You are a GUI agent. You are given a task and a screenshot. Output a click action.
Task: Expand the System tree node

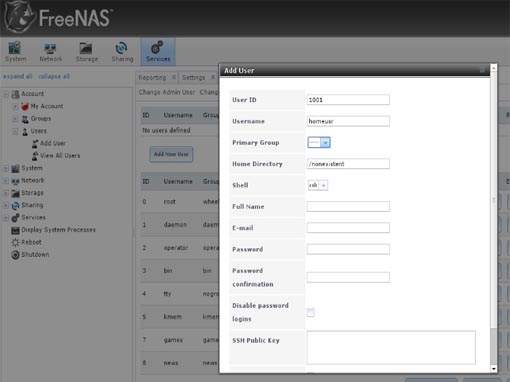tap(6, 168)
